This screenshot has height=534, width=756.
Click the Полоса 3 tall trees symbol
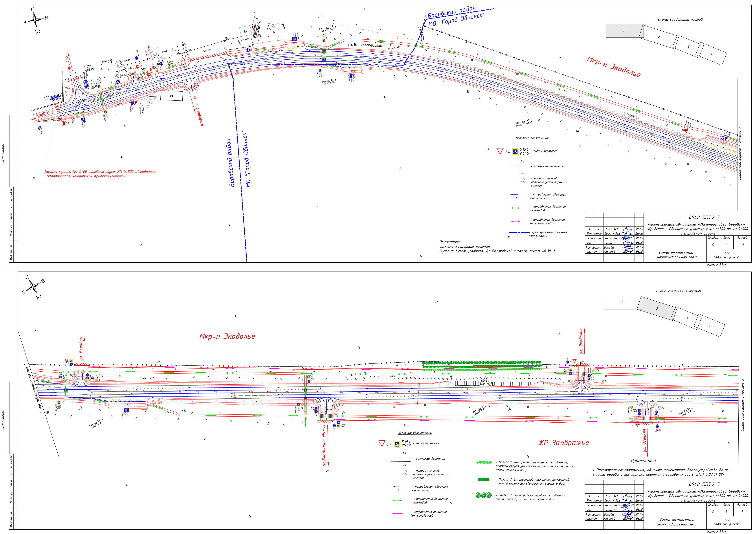point(483,495)
